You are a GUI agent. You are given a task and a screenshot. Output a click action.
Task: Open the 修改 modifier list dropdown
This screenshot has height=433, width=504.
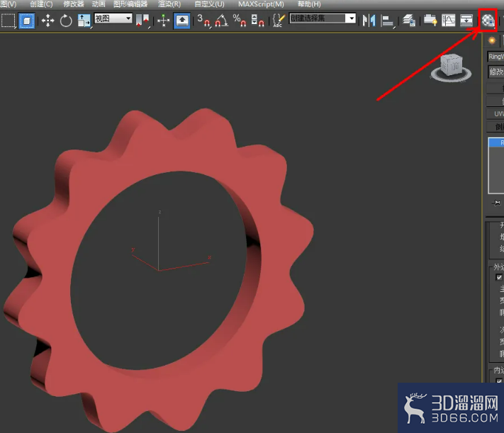tap(495, 72)
